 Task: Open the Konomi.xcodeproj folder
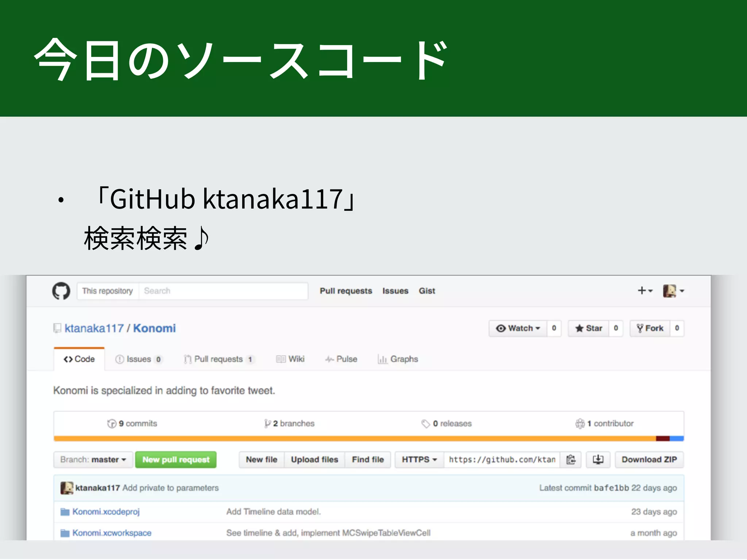point(106,512)
